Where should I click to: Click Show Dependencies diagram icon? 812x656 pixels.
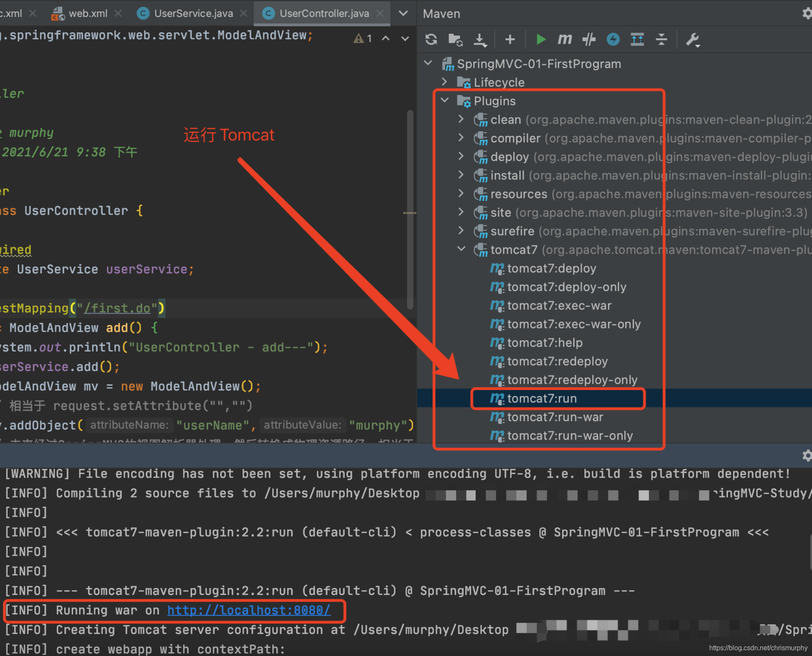637,40
